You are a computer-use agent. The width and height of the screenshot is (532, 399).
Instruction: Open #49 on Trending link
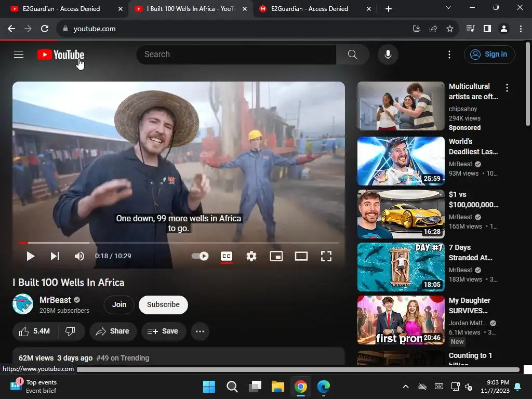point(123,358)
